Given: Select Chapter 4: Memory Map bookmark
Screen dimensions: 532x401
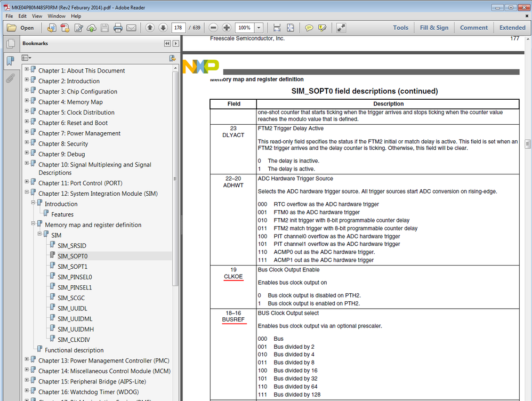Looking at the screenshot, I should [x=70, y=102].
